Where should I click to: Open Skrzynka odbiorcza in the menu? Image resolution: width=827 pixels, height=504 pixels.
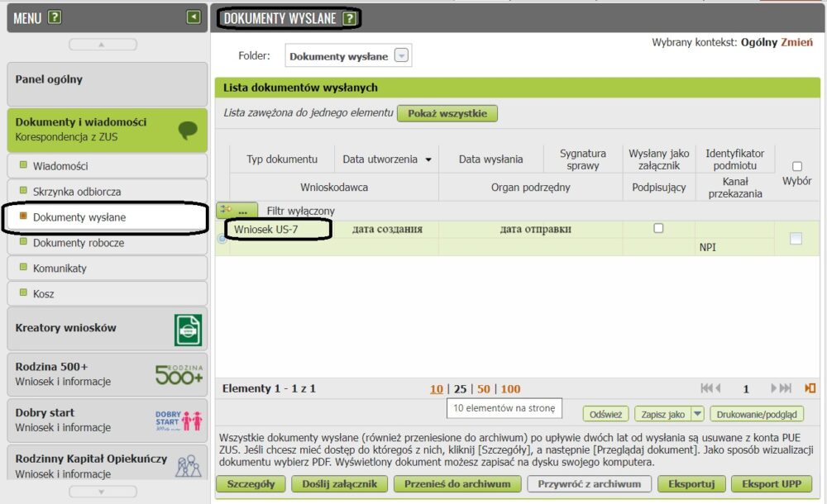click(77, 192)
